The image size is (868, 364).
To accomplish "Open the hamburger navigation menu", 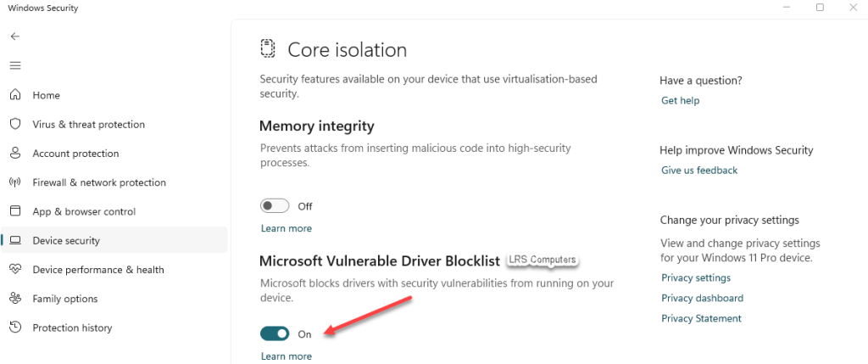I will point(15,65).
